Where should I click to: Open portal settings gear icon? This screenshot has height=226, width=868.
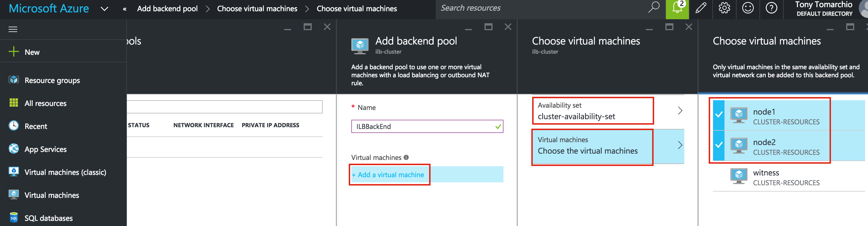click(x=724, y=8)
